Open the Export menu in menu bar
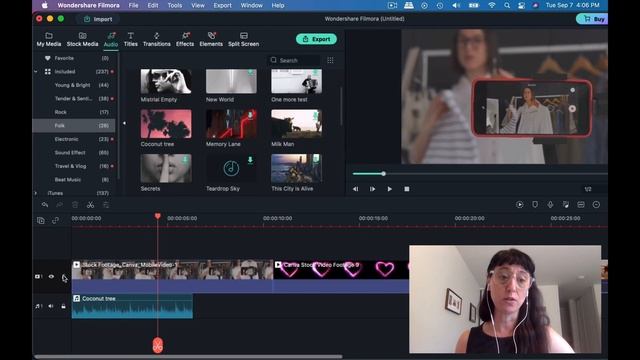The image size is (640, 360). coord(222,5)
